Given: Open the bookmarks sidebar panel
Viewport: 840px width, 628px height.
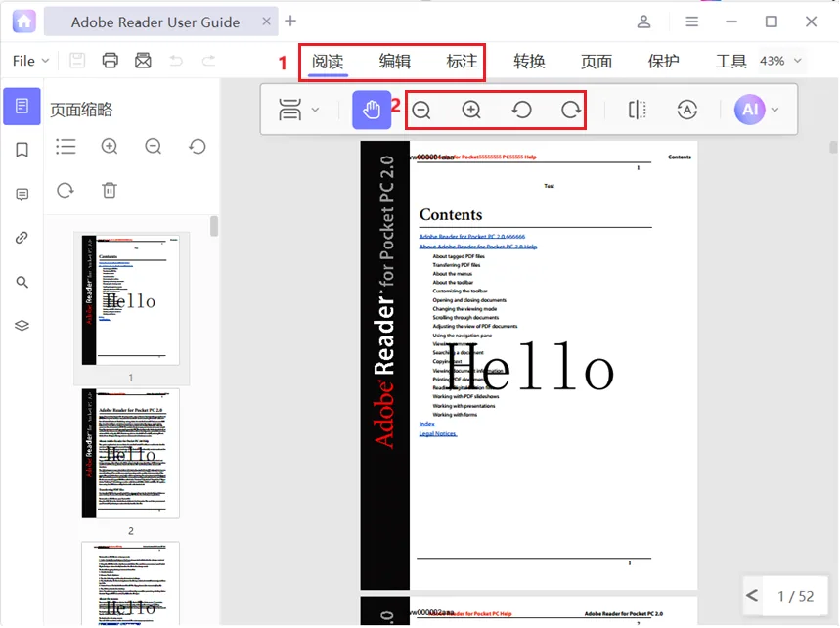Looking at the screenshot, I should tap(22, 150).
